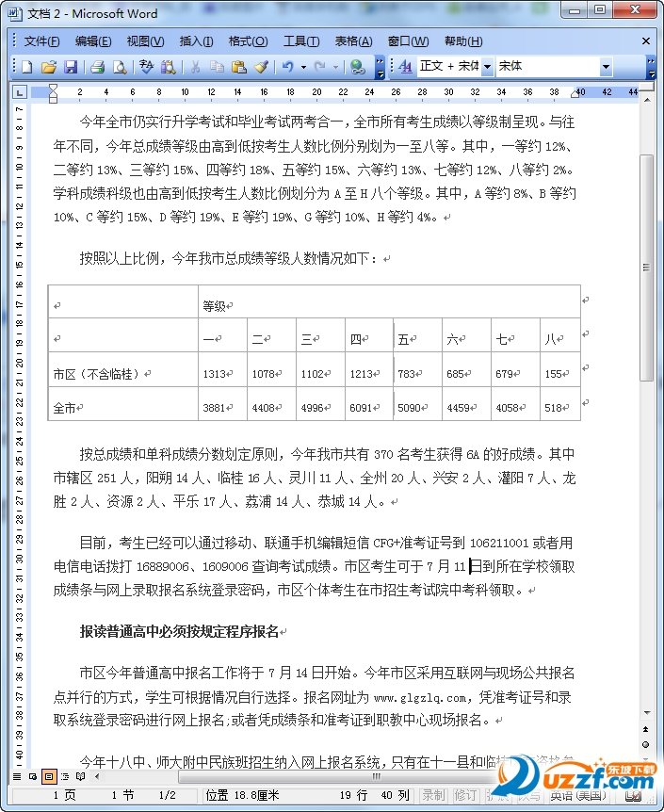
Task: Open the 文件(F) menu
Action: [x=41, y=41]
